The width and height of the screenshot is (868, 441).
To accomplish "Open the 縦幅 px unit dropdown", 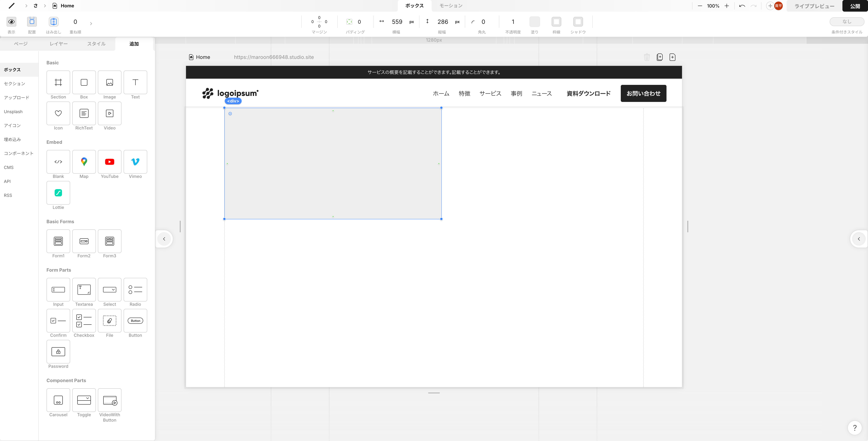I will tap(457, 22).
